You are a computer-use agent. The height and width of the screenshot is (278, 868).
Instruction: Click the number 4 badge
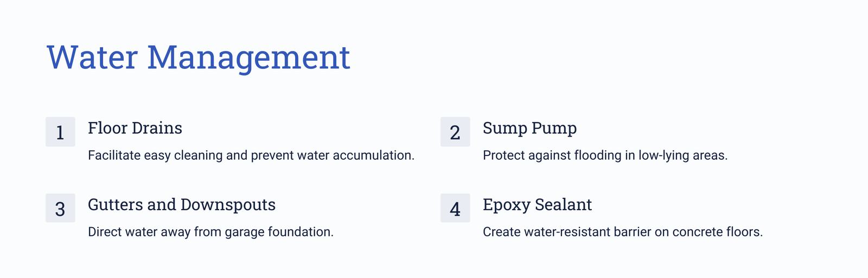click(455, 208)
